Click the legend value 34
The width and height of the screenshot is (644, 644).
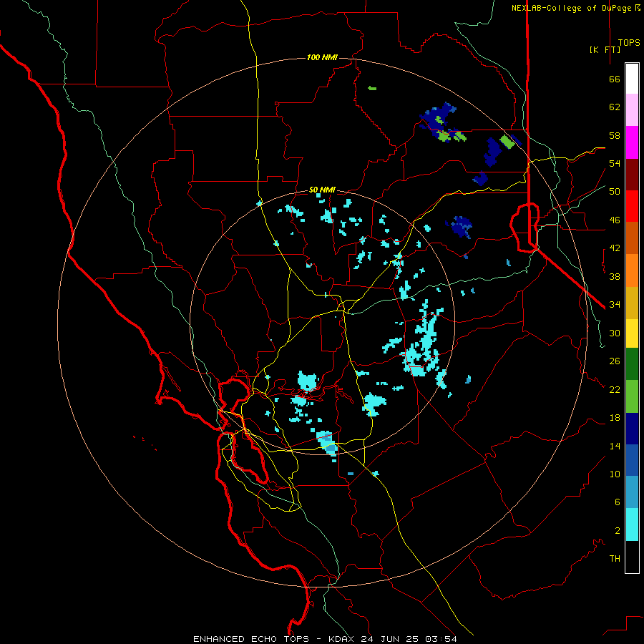pos(615,305)
